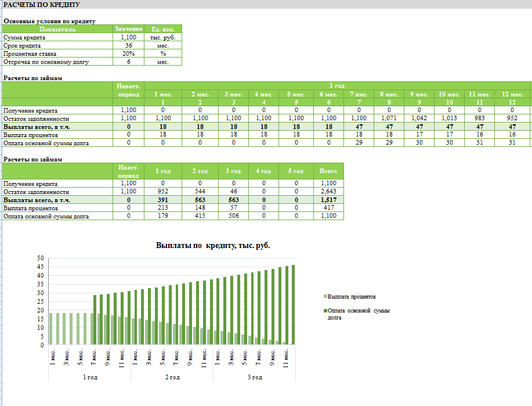Click the debt balance cell '1,013'
This screenshot has height=406, width=532.
449,118
